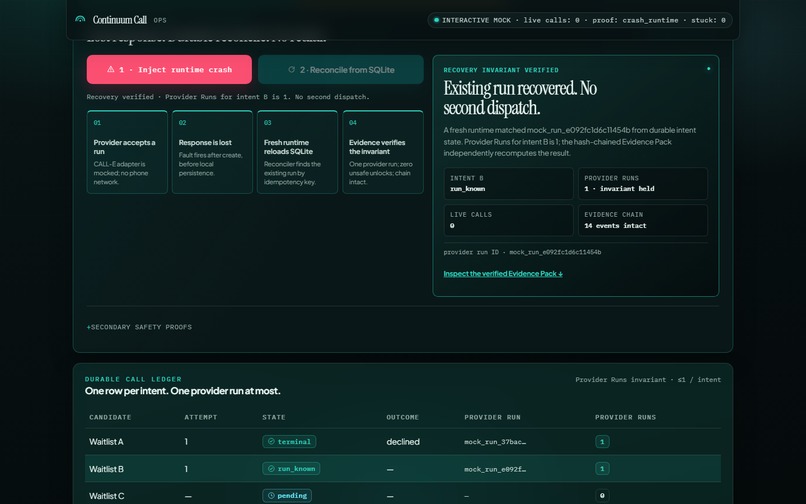Viewport: 806px width, 504px height.
Task: Click the provider runs count badge for Waitlist A
Action: [x=602, y=442]
